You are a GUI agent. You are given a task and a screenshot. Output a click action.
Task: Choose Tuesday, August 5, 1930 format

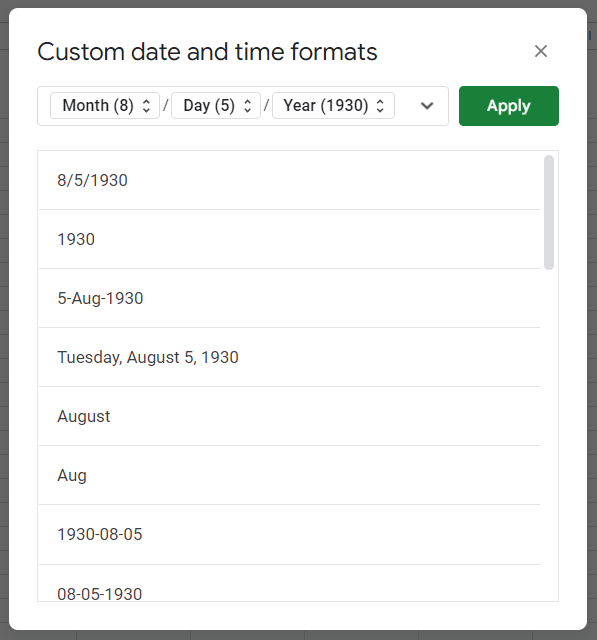pos(289,357)
